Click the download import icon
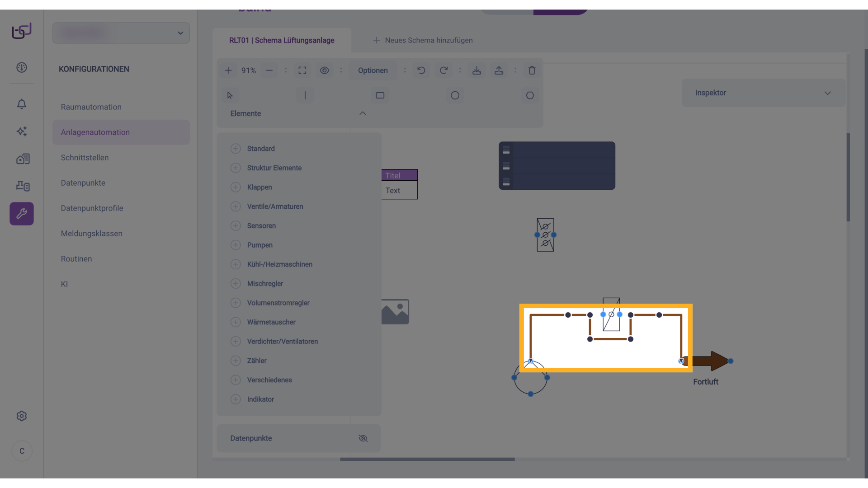 tap(476, 70)
